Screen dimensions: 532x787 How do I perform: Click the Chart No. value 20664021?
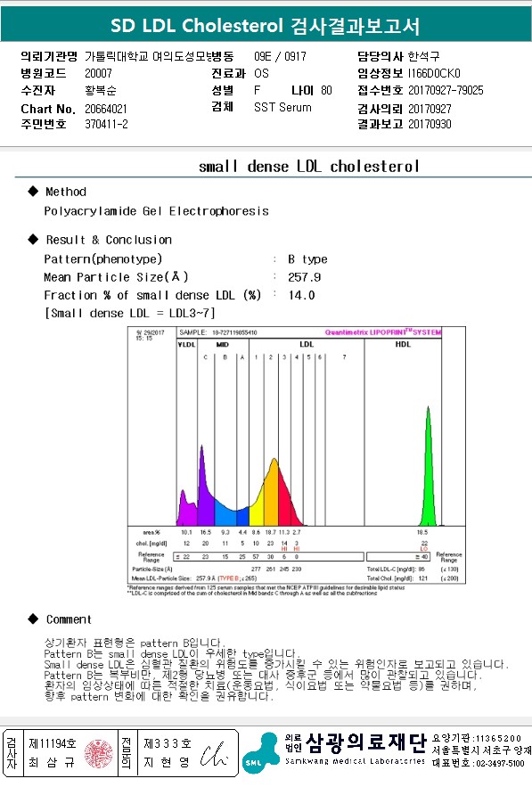[106, 109]
